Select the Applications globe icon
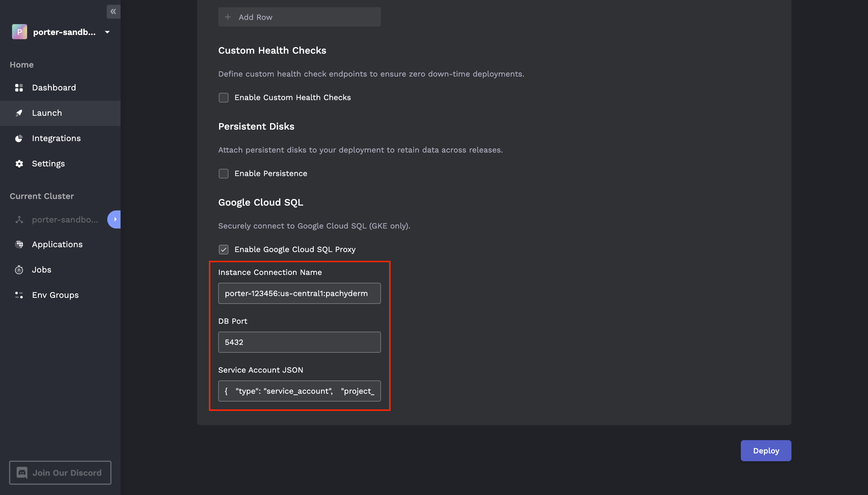This screenshot has width=868, height=495. (x=19, y=244)
